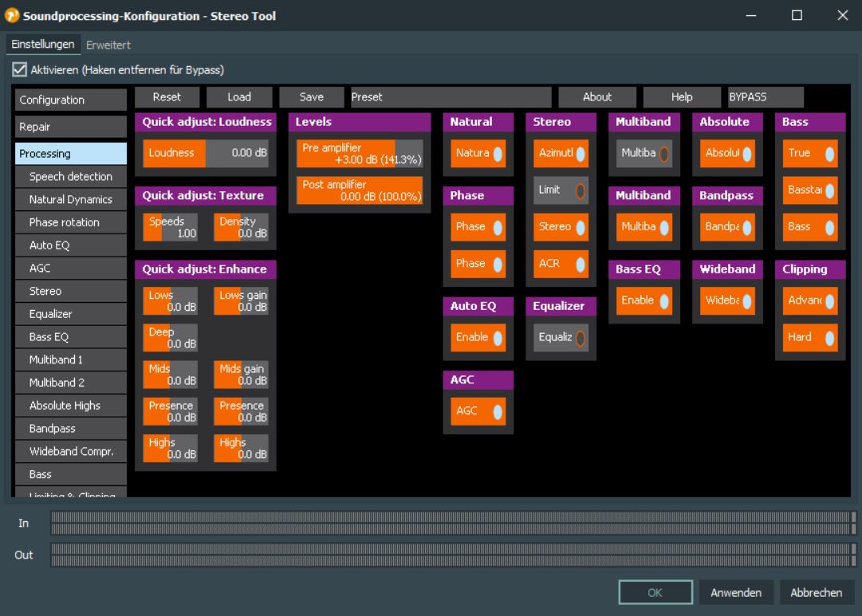Select the Einstellungen tab
This screenshot has width=862, height=616.
43,45
